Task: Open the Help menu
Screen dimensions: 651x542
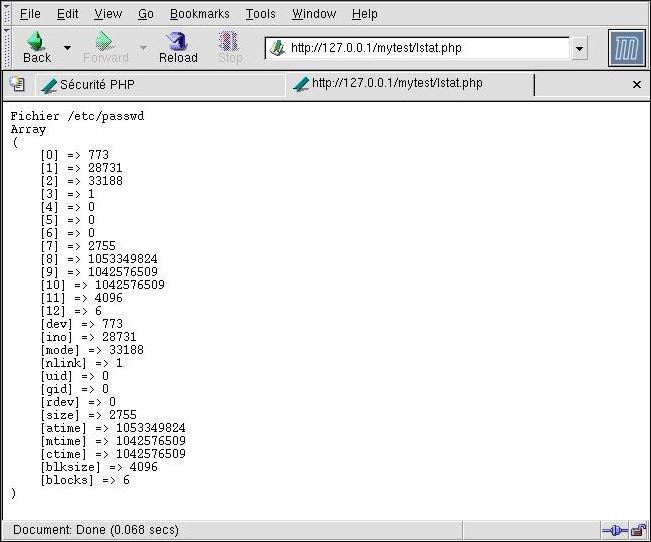Action: (365, 14)
